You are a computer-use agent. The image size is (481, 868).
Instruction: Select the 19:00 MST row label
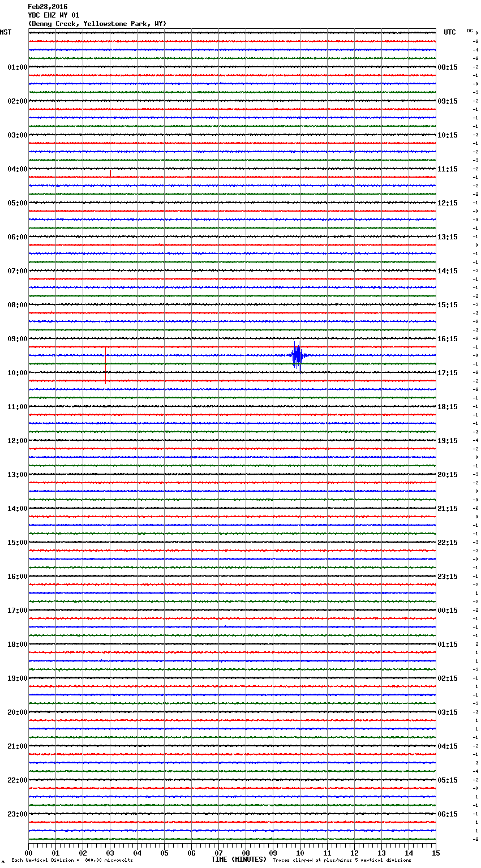click(17, 678)
